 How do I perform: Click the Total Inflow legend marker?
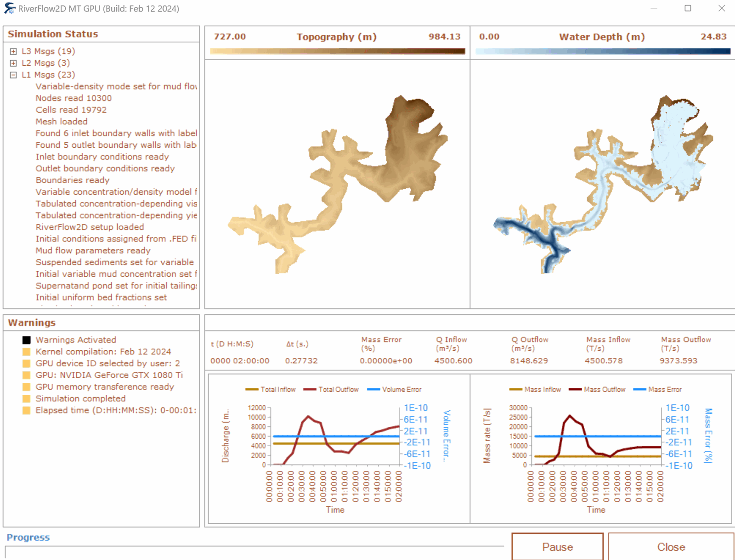(x=252, y=389)
